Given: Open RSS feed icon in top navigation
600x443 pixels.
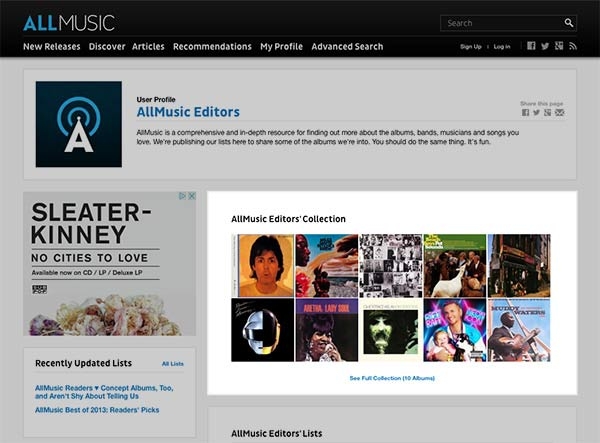Looking at the screenshot, I should (x=572, y=46).
